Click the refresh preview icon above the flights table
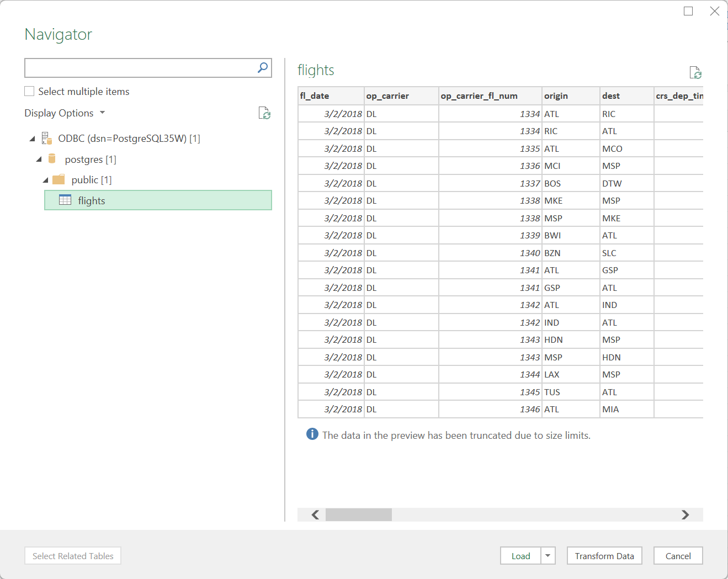The width and height of the screenshot is (728, 579). click(x=695, y=72)
